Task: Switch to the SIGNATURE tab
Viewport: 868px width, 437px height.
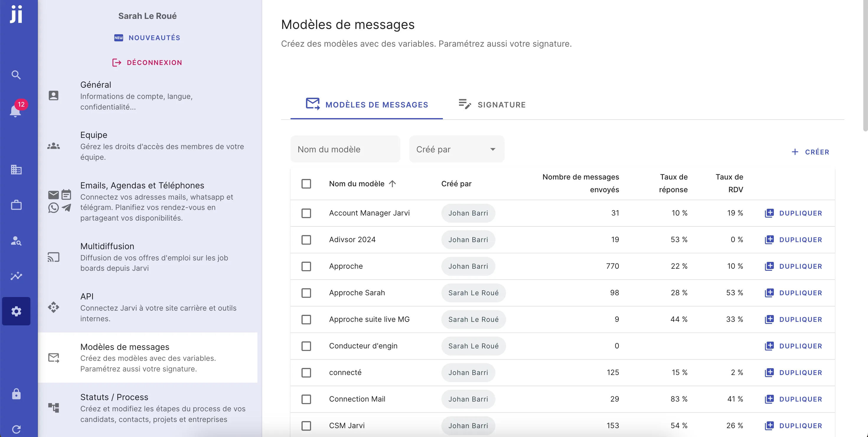Action: pyautogui.click(x=492, y=105)
